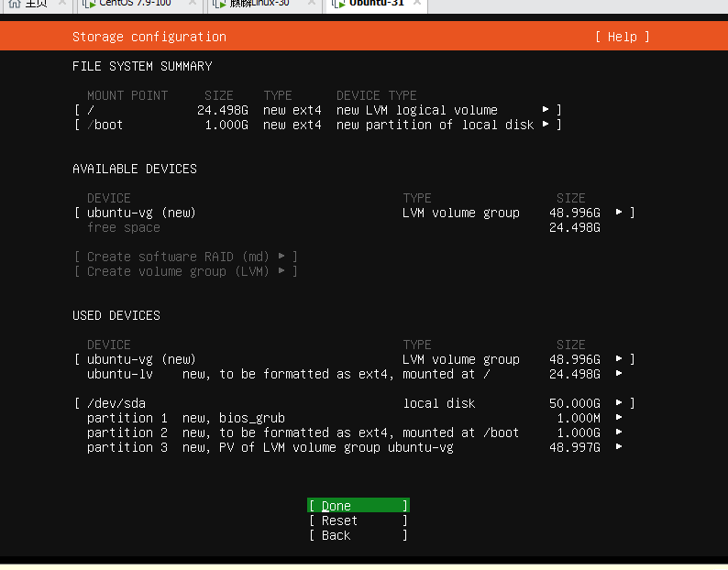This screenshot has width=728, height=570.
Task: Close the Ubuntu-31 tab
Action: (x=417, y=3)
